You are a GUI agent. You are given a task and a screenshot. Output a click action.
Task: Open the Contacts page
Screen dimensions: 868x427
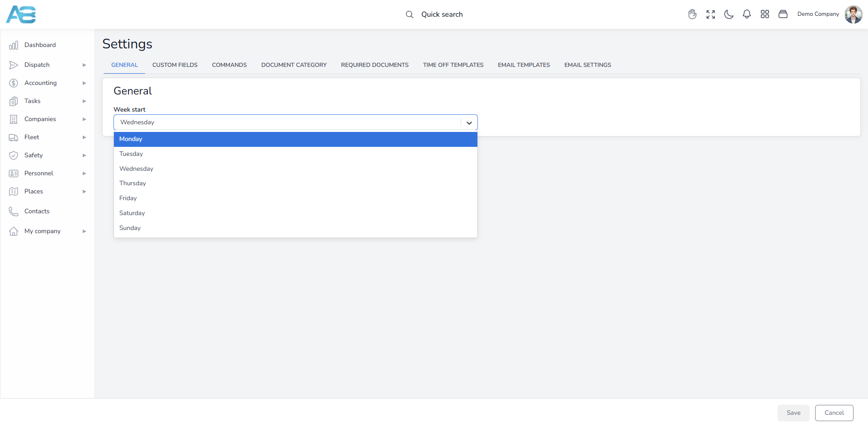[x=37, y=211]
